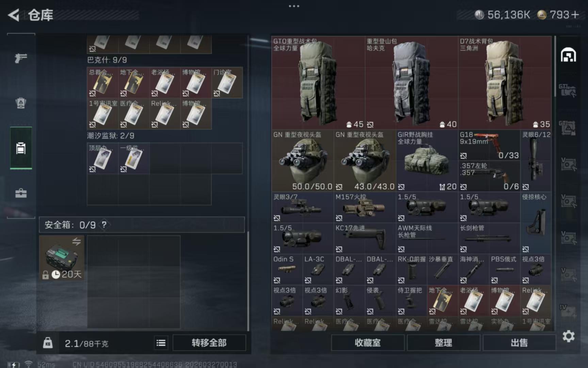Select the 门诊室 keycard
The height and width of the screenshot is (368, 588).
(x=227, y=82)
